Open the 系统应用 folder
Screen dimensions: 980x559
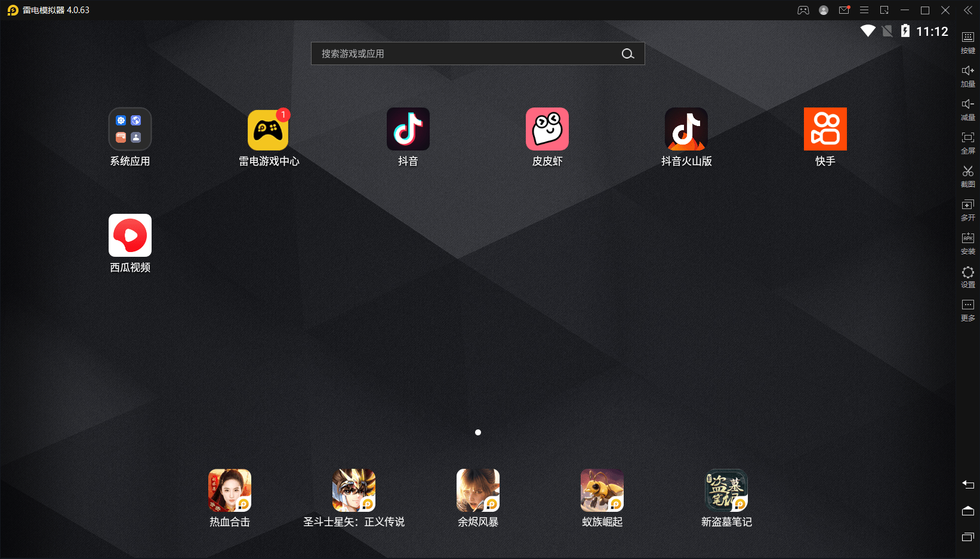tap(130, 129)
